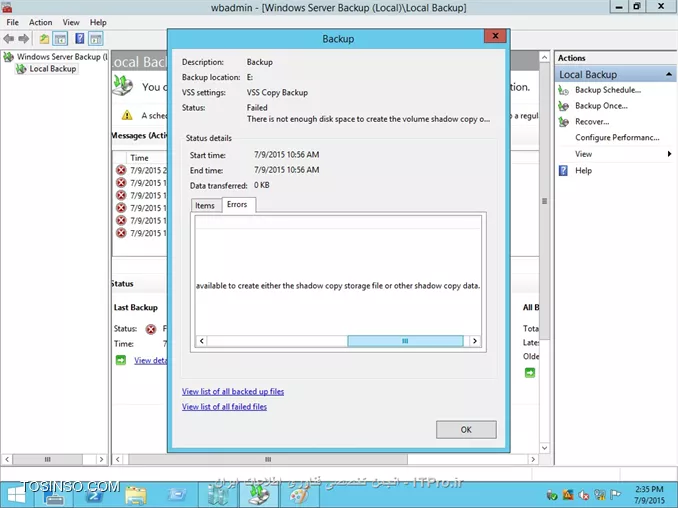Click right arrow of error list scrollbar

(475, 341)
